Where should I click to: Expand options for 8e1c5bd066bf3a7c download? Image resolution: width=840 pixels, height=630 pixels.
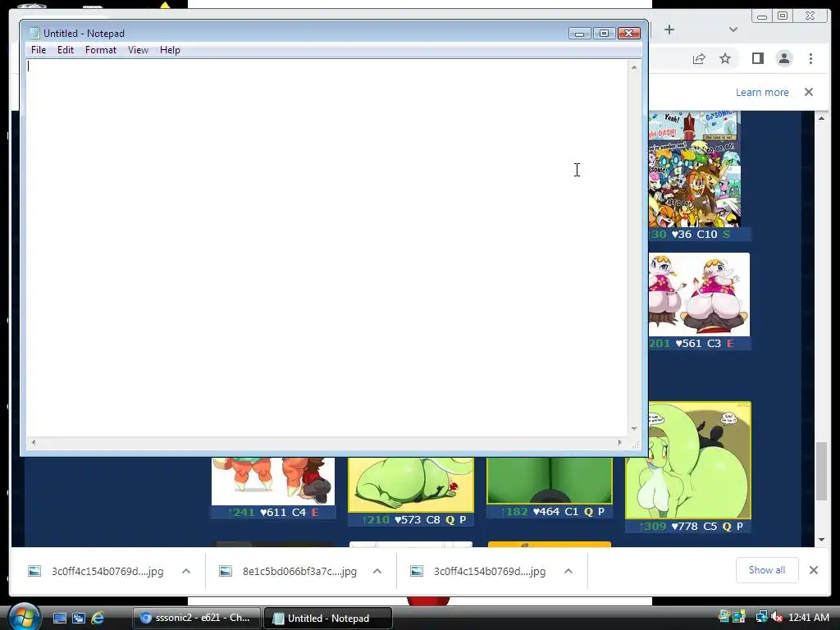pyautogui.click(x=377, y=571)
